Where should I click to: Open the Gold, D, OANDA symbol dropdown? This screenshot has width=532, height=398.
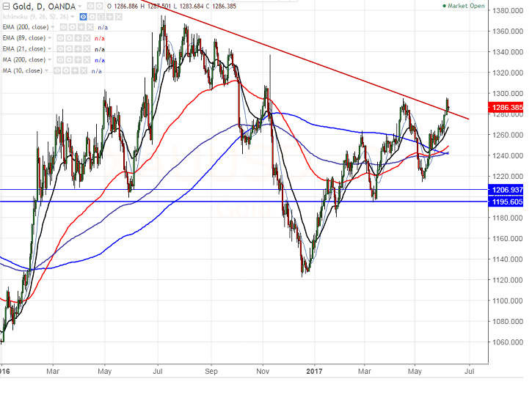(x=80, y=7)
